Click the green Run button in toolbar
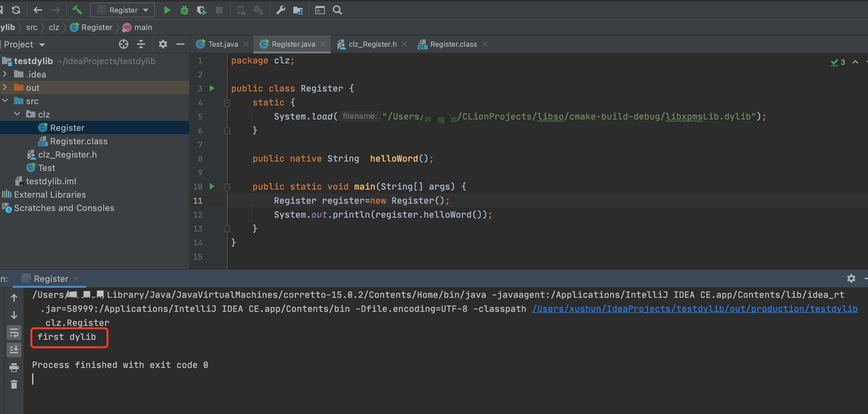This screenshot has height=414, width=868. point(167,10)
